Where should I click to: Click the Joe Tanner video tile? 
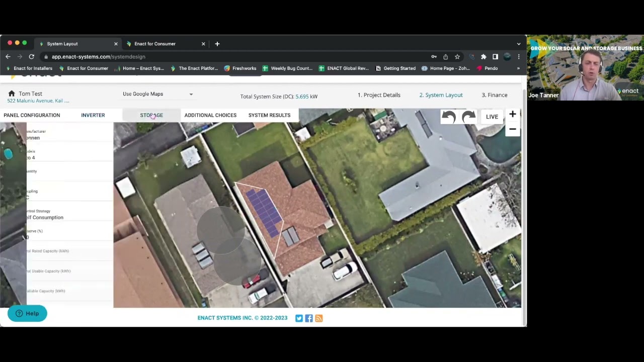[x=585, y=68]
